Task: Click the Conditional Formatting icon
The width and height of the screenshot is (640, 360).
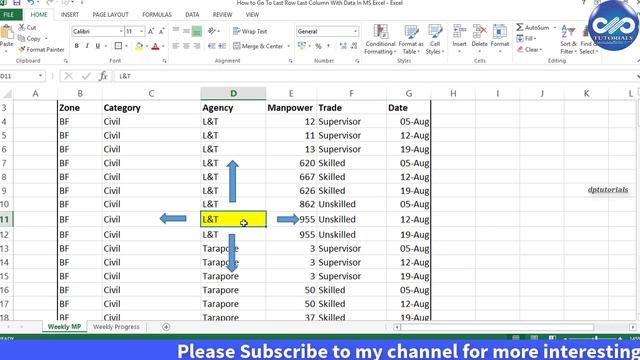Action: 380,32
